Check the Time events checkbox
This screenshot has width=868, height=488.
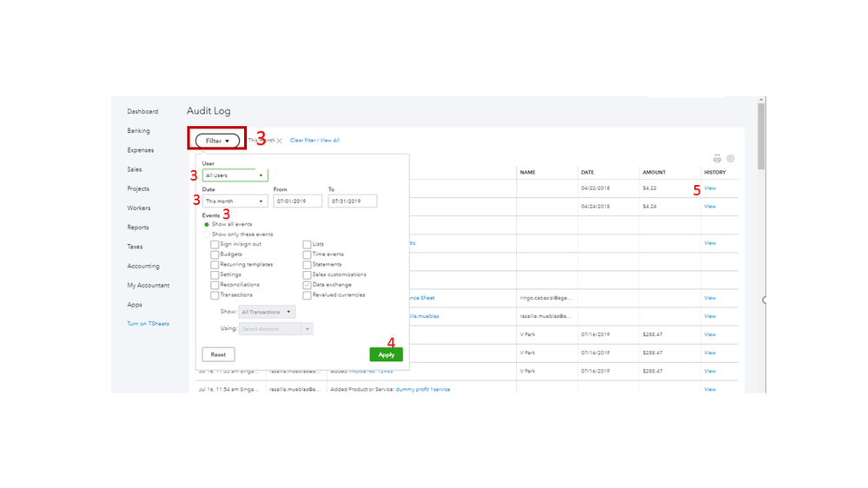(x=307, y=254)
